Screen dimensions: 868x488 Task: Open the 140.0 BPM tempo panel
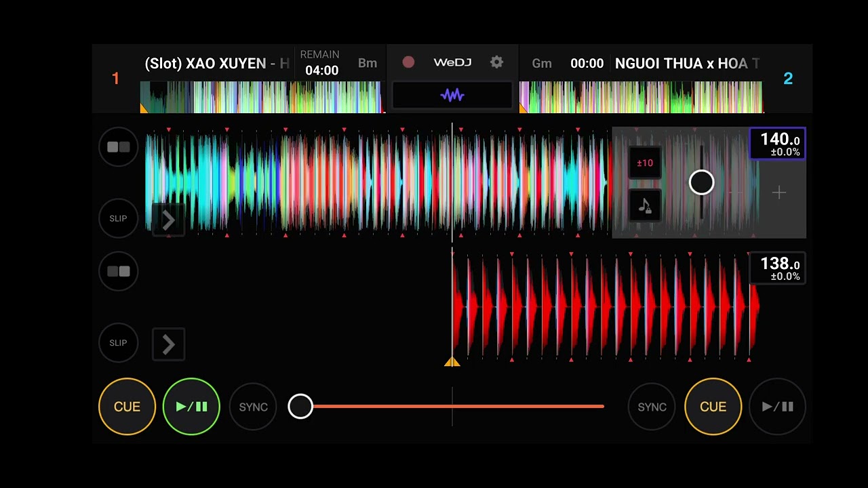[778, 144]
